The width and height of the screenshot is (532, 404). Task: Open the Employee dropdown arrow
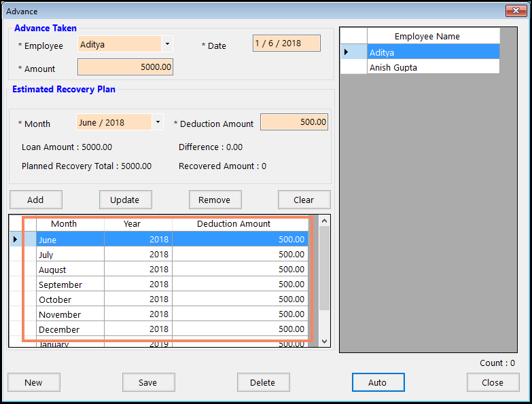167,44
